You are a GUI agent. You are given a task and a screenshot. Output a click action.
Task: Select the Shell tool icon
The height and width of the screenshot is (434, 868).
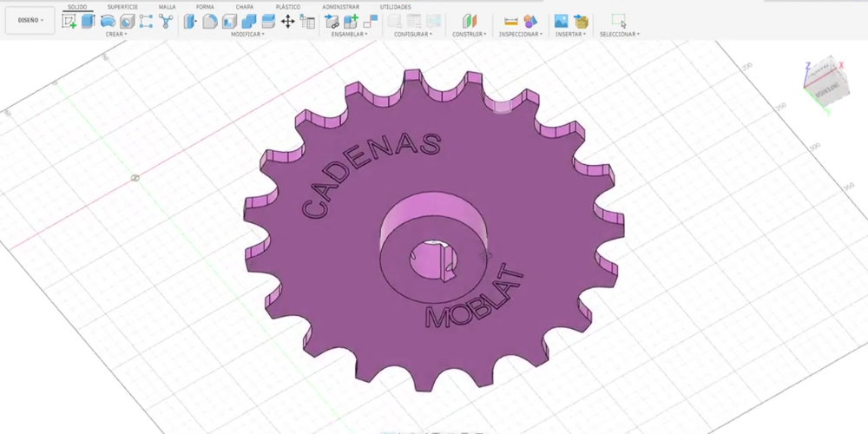[x=229, y=22]
